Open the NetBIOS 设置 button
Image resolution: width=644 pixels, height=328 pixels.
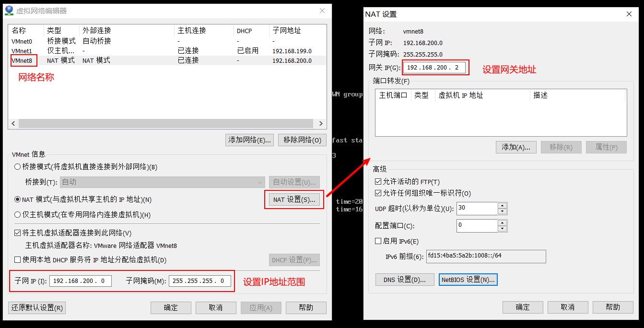468,280
